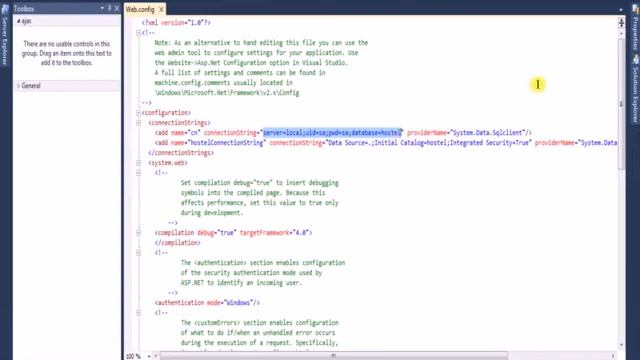Click the 'no usable controls' toolbox message
This screenshot has height=360, width=640.
67,53
